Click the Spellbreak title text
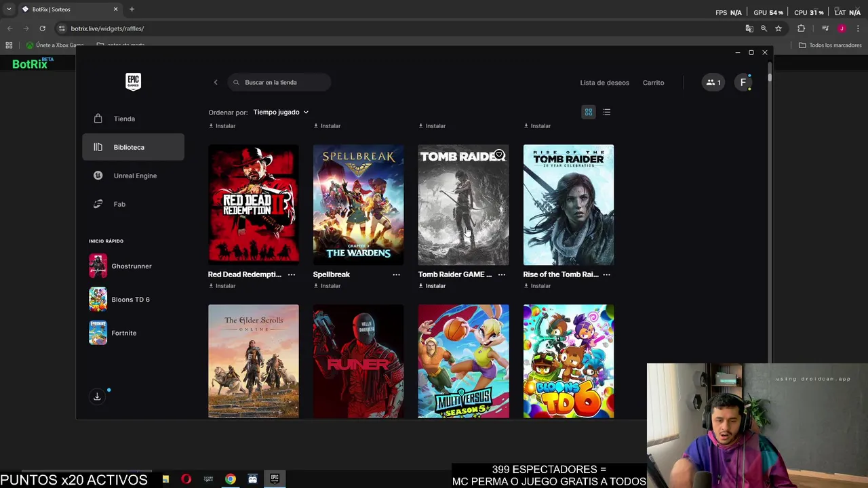The image size is (868, 488). coord(332,274)
